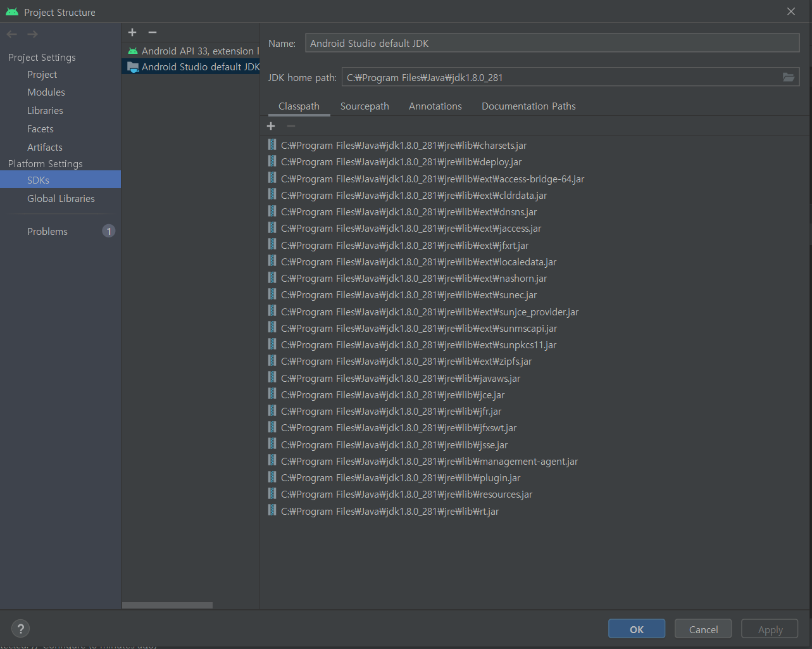Image resolution: width=812 pixels, height=649 pixels.
Task: Select SDKs under Platform Settings
Action: [60, 180]
